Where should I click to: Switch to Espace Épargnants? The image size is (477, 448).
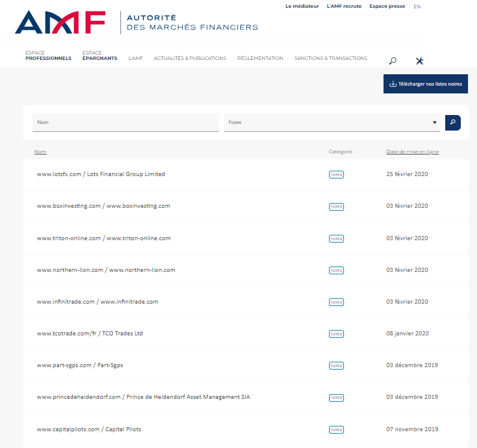(x=99, y=56)
